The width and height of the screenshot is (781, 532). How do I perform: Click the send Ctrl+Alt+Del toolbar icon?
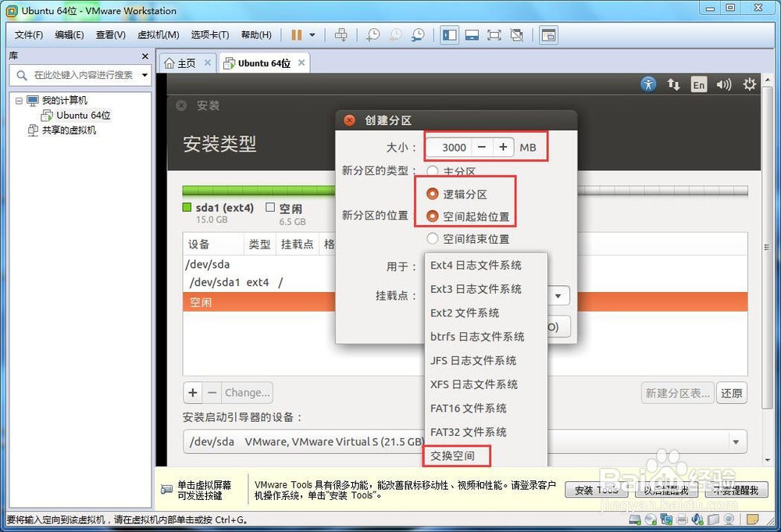(341, 35)
